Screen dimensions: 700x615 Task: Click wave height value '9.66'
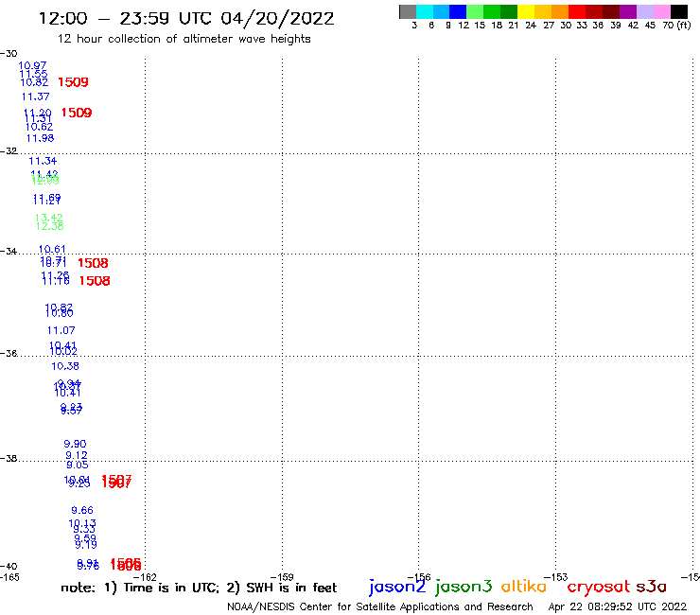[82, 510]
